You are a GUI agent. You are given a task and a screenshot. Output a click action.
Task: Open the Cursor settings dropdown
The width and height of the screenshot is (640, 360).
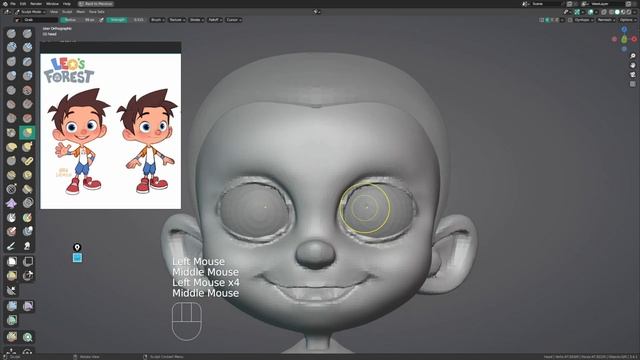233,20
